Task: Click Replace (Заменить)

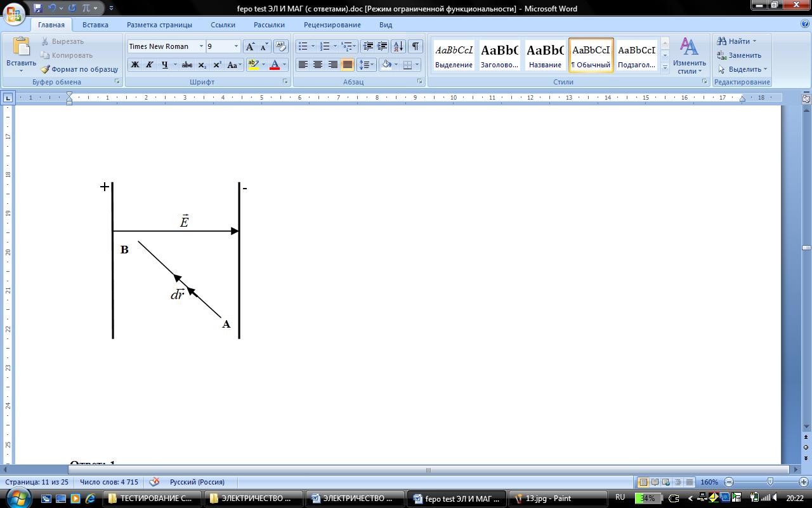Action: point(740,55)
